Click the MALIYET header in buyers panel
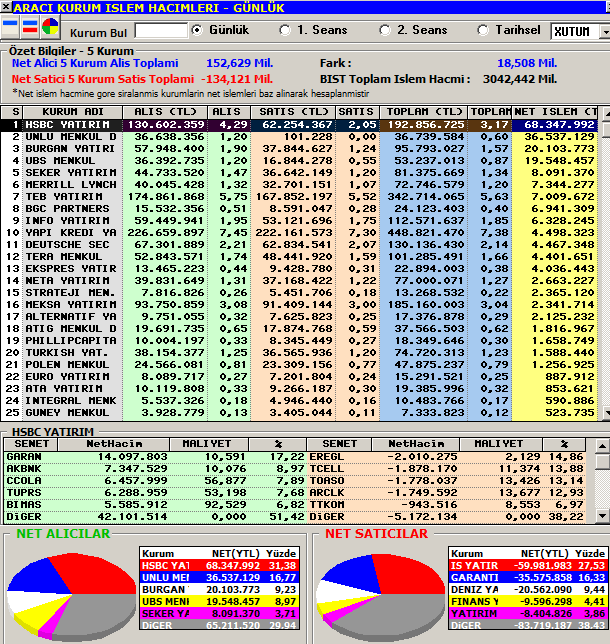 pyautogui.click(x=209, y=444)
